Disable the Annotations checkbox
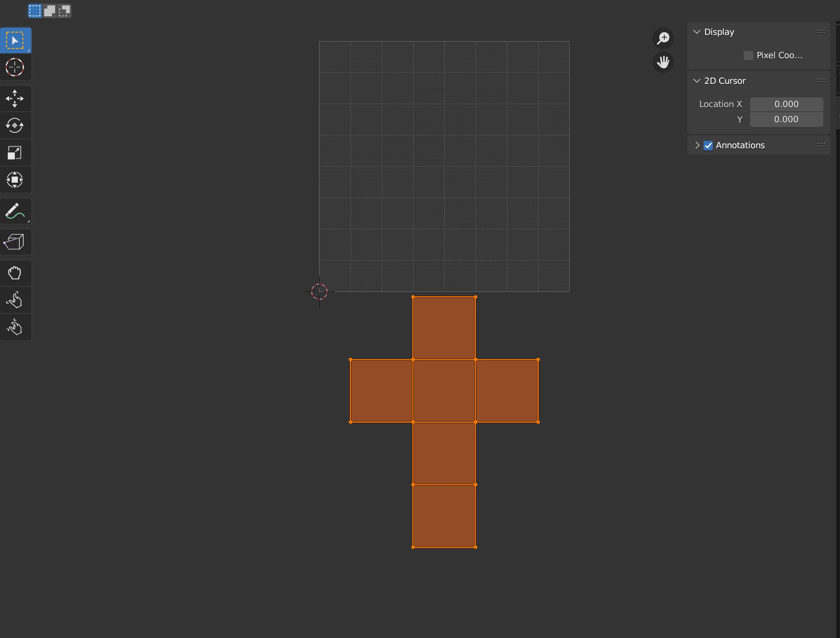Screen dimensions: 840x638 (708, 146)
